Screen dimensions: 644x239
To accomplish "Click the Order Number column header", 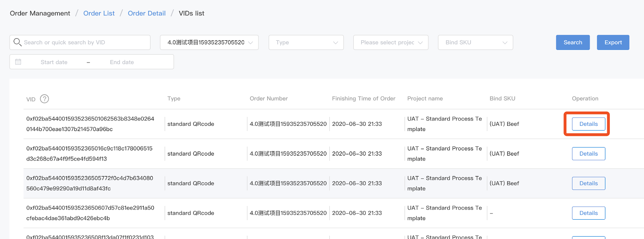I will point(268,98).
